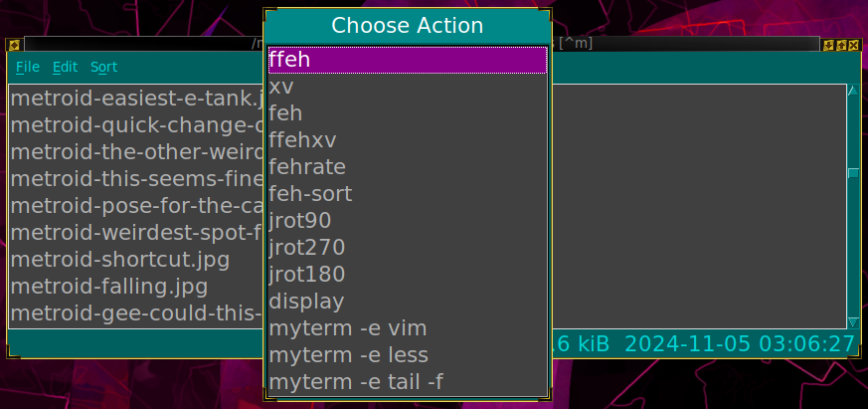Open the Edit menu
Viewport: 868px width, 409px height.
[x=66, y=68]
